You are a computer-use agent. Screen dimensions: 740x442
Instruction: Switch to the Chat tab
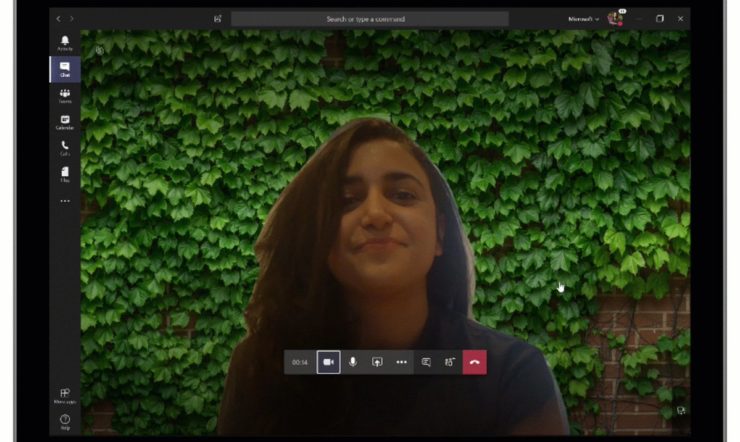[x=65, y=69]
